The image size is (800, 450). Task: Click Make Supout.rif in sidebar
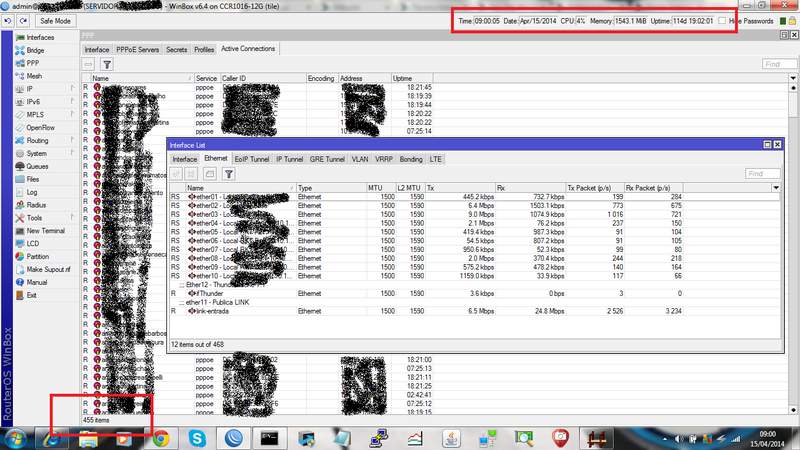click(x=48, y=269)
